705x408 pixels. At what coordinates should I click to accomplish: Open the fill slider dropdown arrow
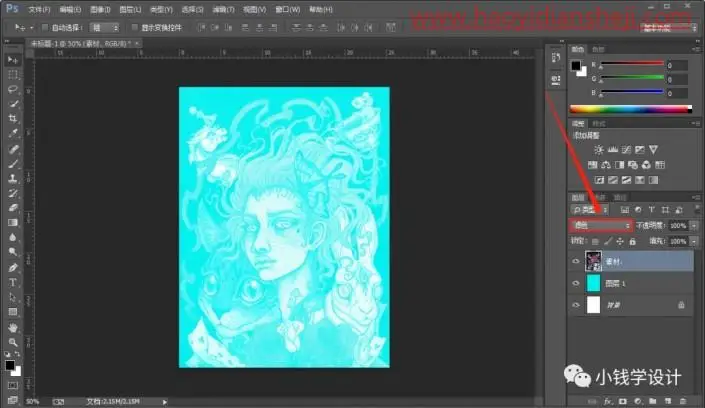pos(694,242)
